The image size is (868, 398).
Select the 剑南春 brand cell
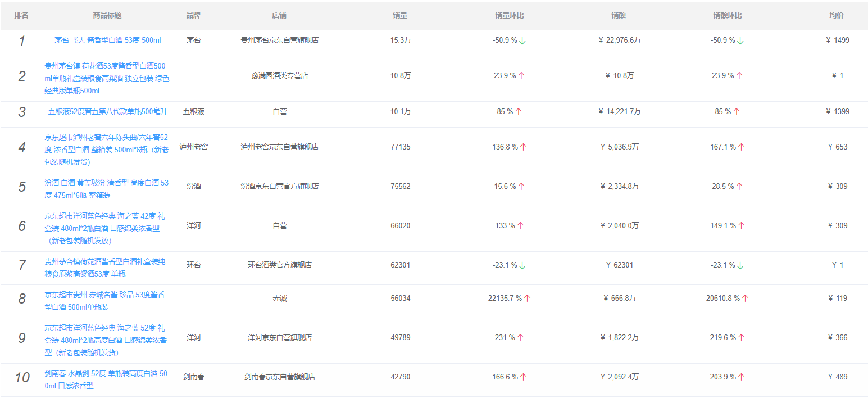coord(194,377)
